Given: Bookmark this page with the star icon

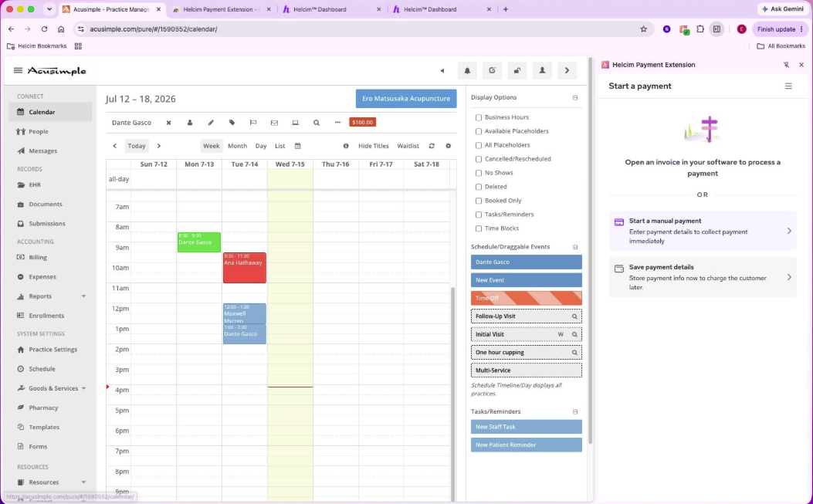Looking at the screenshot, I should pos(643,29).
